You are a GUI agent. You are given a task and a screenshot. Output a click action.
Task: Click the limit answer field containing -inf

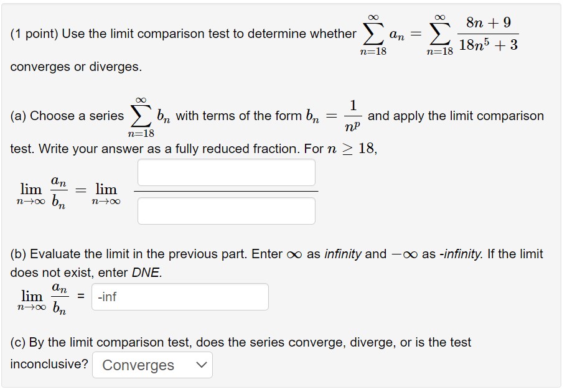pyautogui.click(x=180, y=297)
